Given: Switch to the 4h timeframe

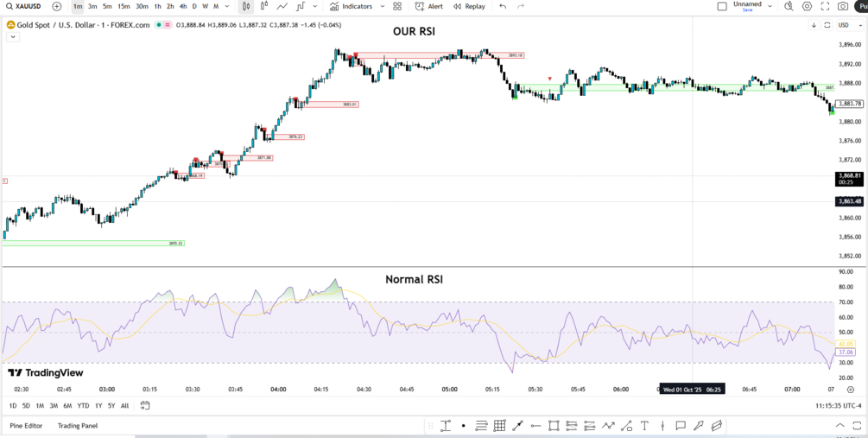Looking at the screenshot, I should click(183, 7).
